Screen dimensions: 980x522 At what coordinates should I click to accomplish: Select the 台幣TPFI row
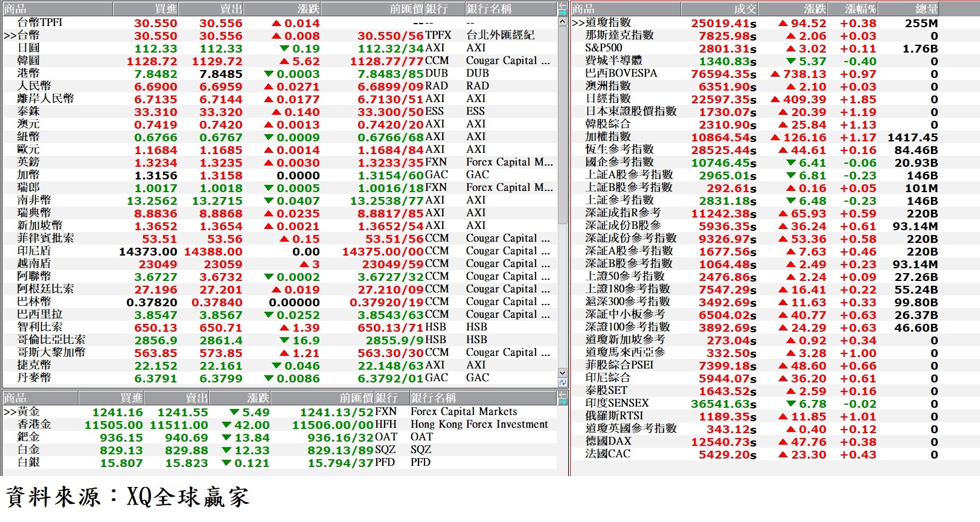pyautogui.click(x=279, y=22)
